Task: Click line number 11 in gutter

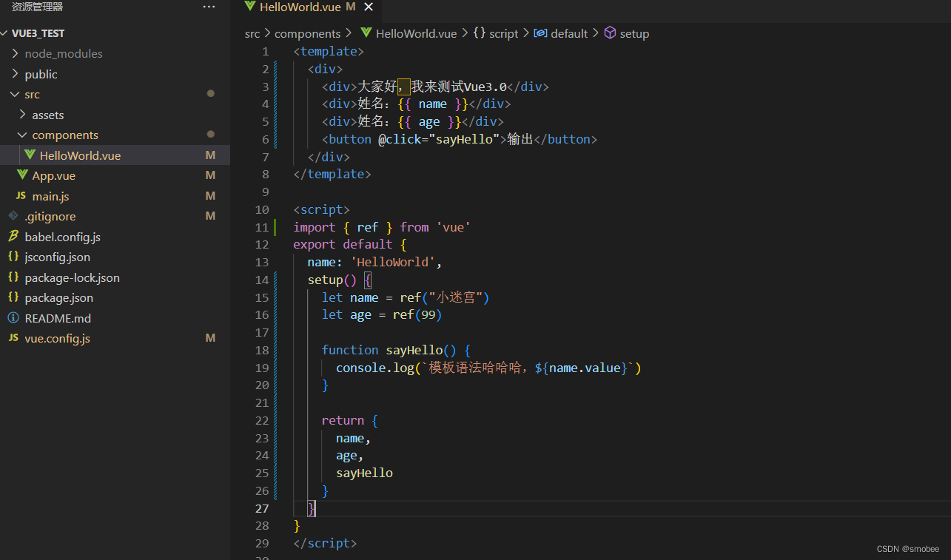Action: pyautogui.click(x=261, y=227)
